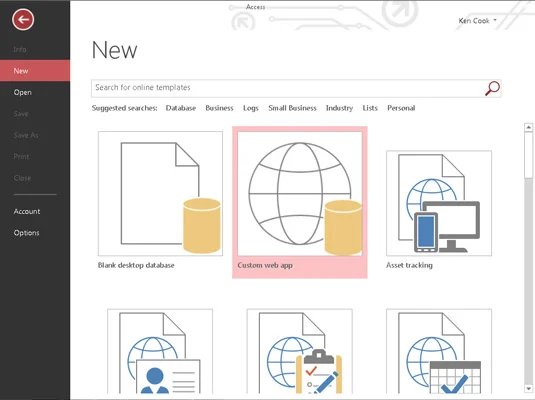Click the scrollbar down arrow
Screen dimensions: 535x400
coord(529,388)
